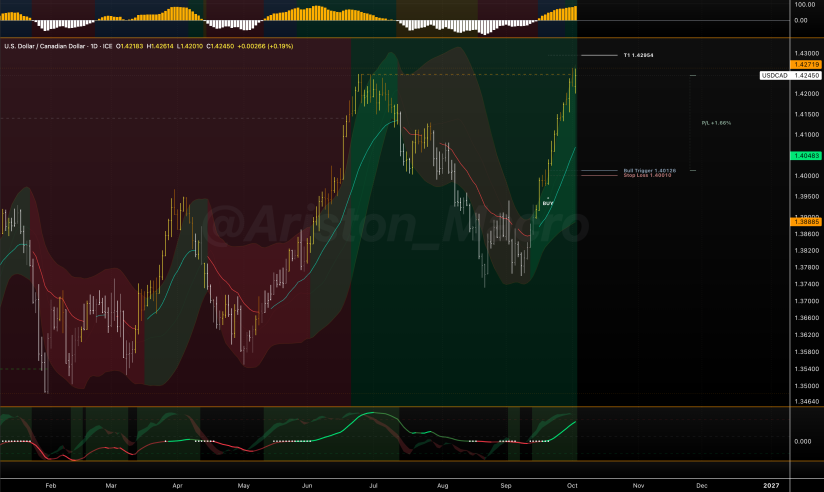Click the P/L percentage readout
The height and width of the screenshot is (492, 824).
click(716, 123)
